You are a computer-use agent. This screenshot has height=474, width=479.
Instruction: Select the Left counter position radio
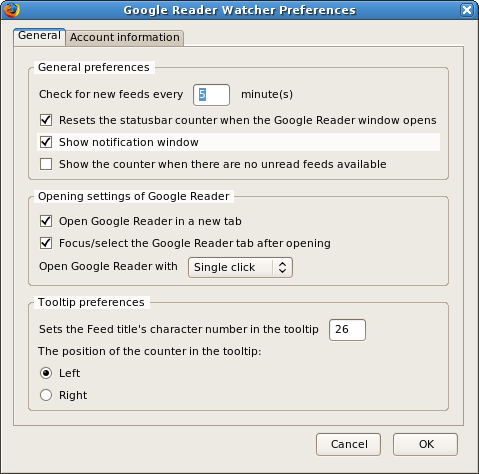(x=46, y=373)
